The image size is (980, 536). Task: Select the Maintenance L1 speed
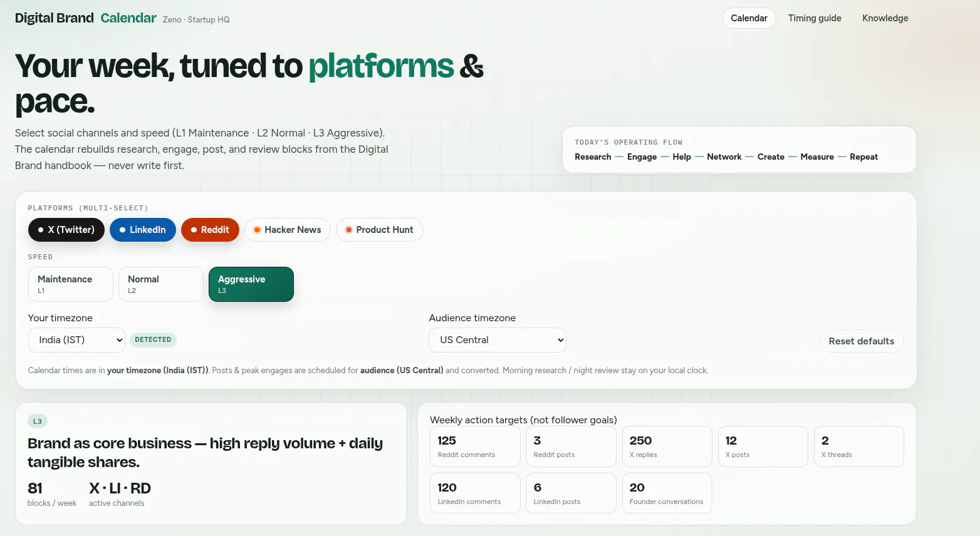(x=71, y=284)
